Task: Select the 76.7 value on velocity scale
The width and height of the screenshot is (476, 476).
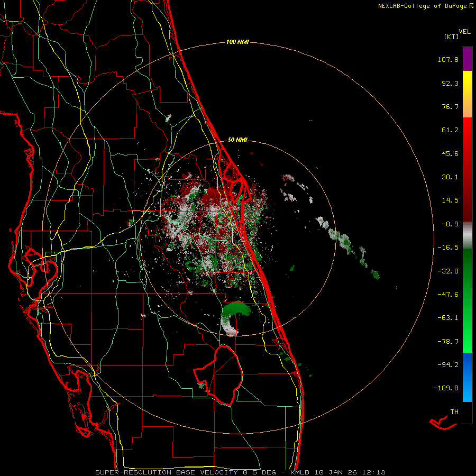Action: click(450, 106)
